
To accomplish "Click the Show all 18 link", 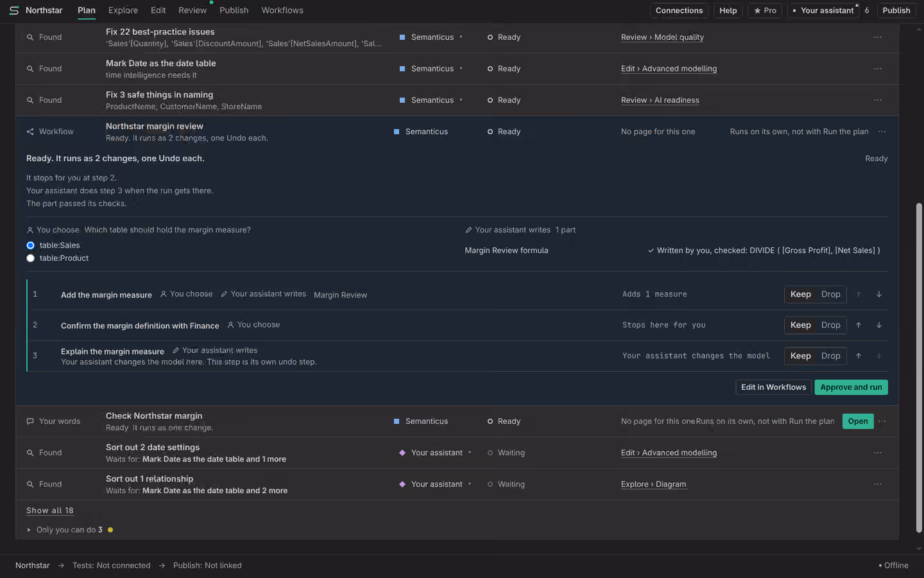I will [50, 511].
